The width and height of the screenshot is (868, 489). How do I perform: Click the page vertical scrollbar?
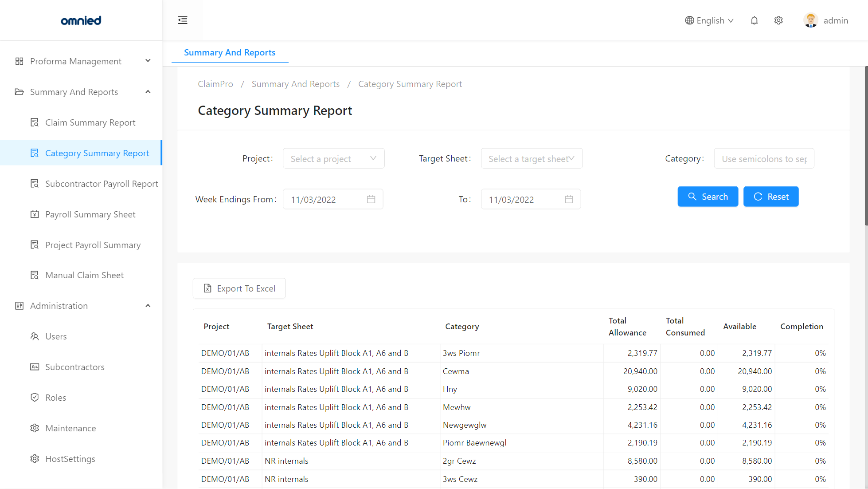point(866,146)
